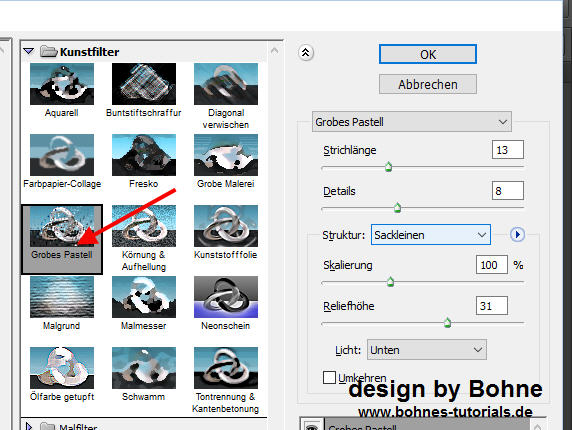
Task: Open the Grobes Pastell filter dropdown
Action: coord(411,122)
